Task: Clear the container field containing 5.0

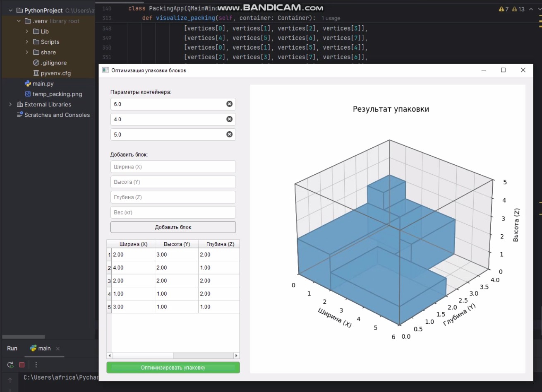Action: tap(229, 134)
